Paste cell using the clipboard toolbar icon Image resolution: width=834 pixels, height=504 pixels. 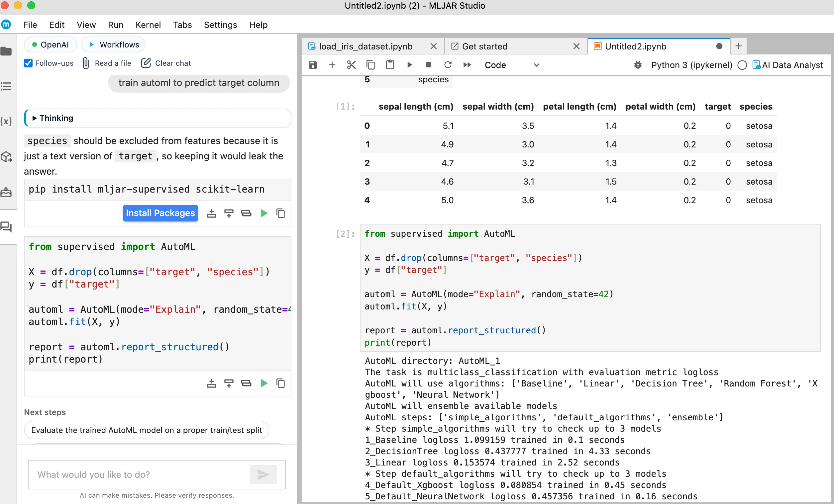coord(390,65)
